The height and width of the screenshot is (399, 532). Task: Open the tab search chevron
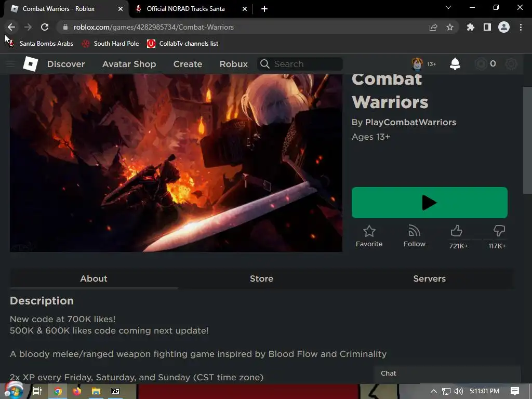(448, 7)
